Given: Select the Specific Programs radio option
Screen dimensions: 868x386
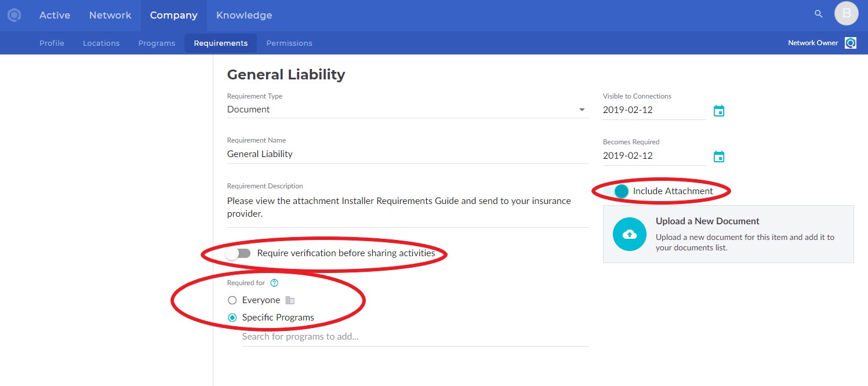Looking at the screenshot, I should pyautogui.click(x=233, y=318).
